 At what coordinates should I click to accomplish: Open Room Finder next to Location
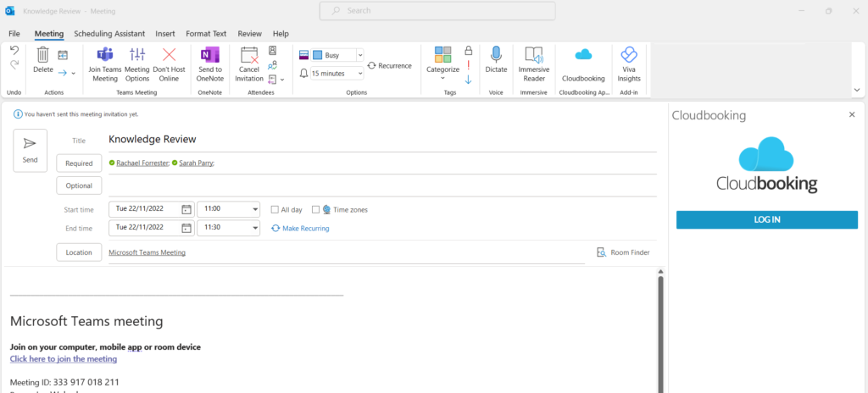pos(623,252)
